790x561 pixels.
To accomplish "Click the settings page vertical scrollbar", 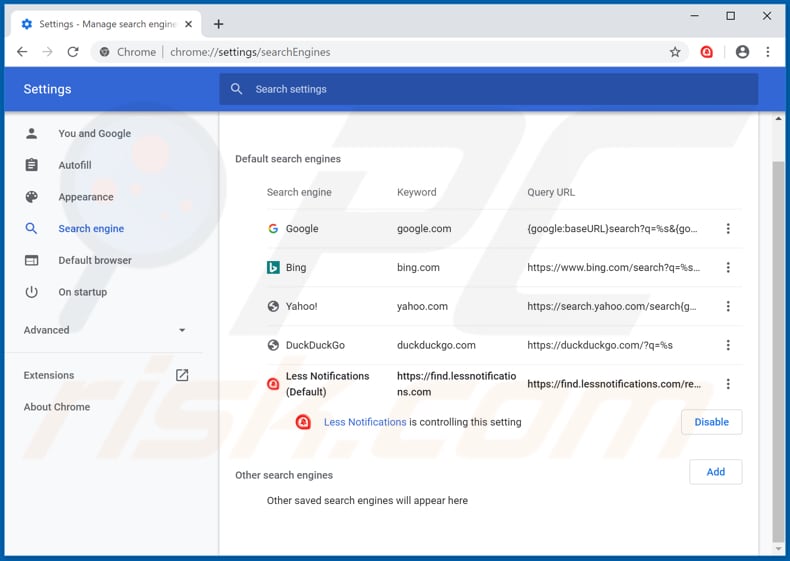I will click(x=778, y=350).
